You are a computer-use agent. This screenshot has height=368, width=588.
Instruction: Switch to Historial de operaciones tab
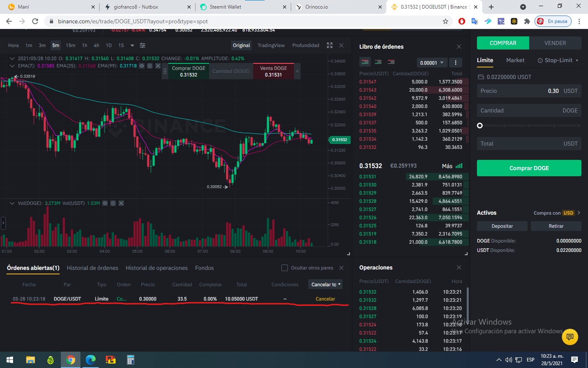157,268
